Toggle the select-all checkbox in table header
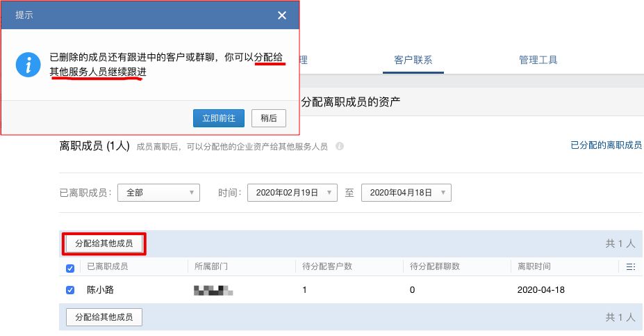This screenshot has width=644, height=336. (x=70, y=268)
